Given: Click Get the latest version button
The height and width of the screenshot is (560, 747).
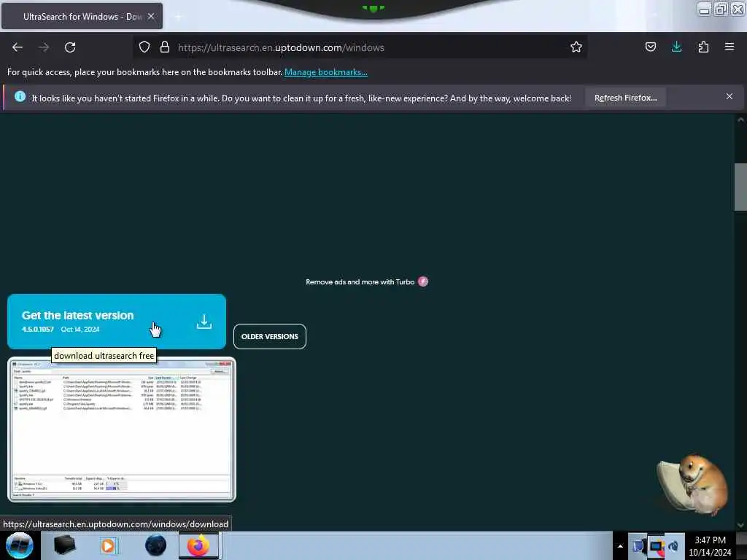Looking at the screenshot, I should coord(116,322).
